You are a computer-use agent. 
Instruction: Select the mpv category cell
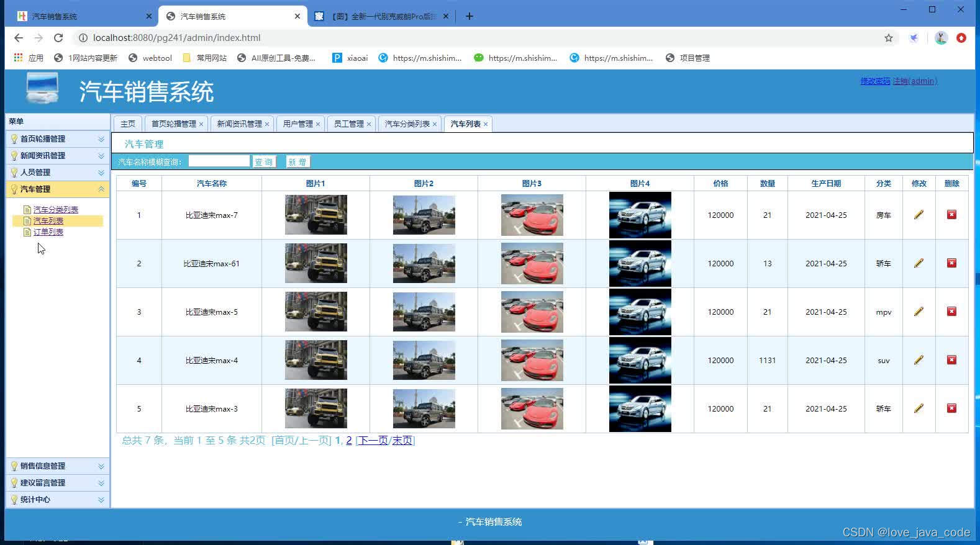click(x=884, y=312)
